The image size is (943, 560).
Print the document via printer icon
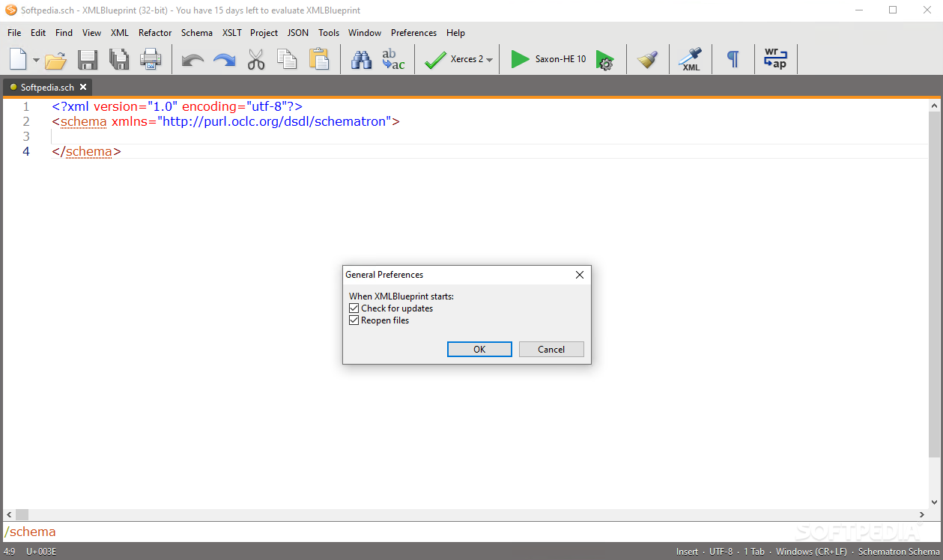point(151,59)
